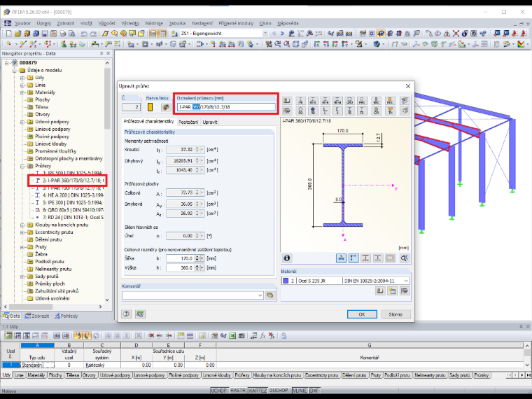Toggle the KARTEZ status bar button
Image resolution: width=532 pixels, height=399 pixels.
click(x=258, y=391)
